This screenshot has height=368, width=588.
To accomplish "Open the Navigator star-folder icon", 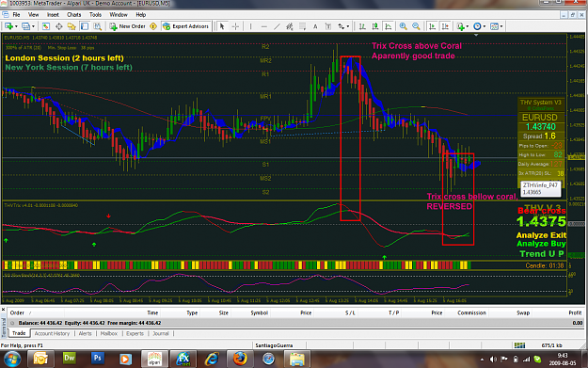I will click(x=72, y=26).
